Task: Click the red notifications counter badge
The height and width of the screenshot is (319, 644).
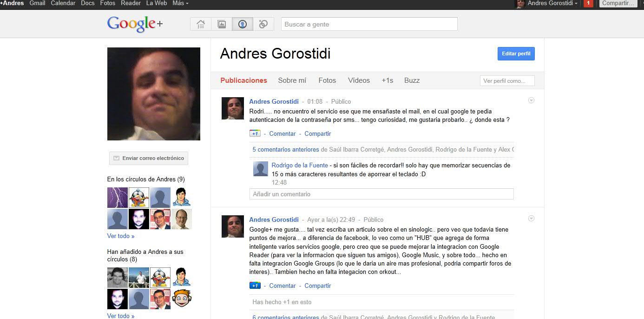Action: 588,3
